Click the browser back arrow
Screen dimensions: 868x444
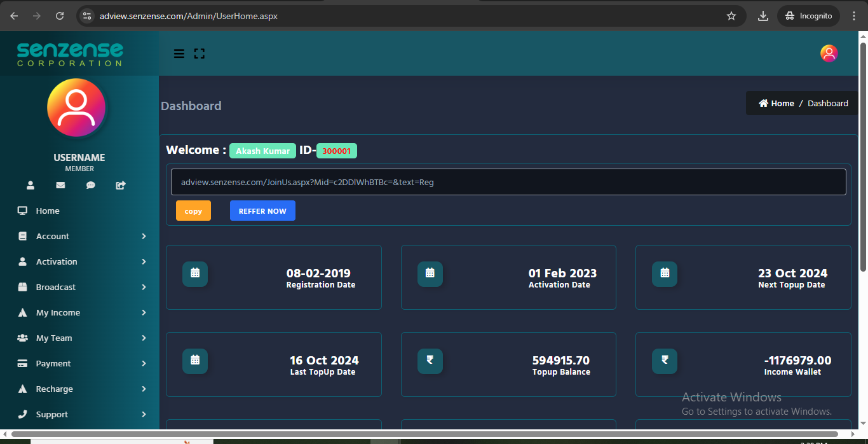pyautogui.click(x=14, y=16)
